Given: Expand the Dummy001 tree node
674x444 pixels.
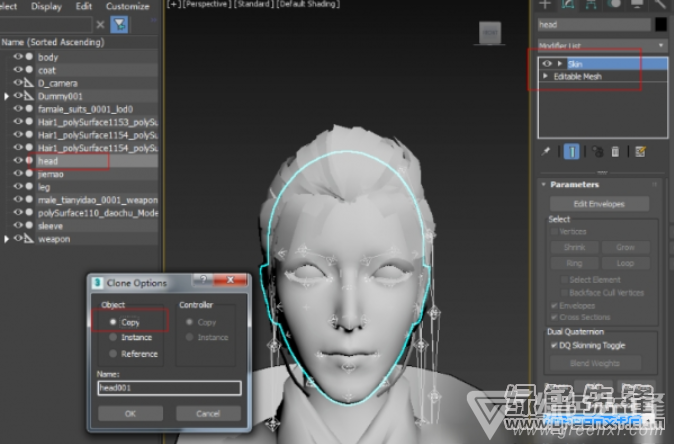Looking at the screenshot, I should (x=6, y=96).
